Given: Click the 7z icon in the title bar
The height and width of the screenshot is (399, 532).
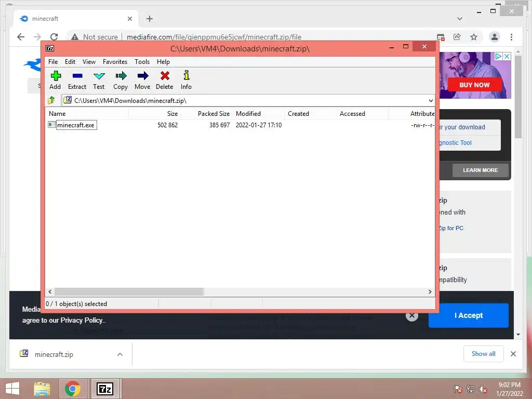Looking at the screenshot, I should 50,48.
